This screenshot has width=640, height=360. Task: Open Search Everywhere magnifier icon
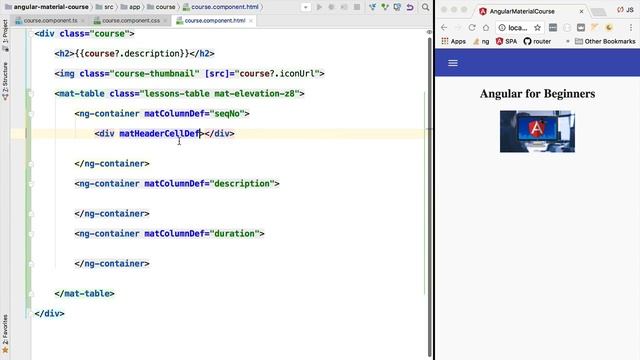tap(425, 7)
